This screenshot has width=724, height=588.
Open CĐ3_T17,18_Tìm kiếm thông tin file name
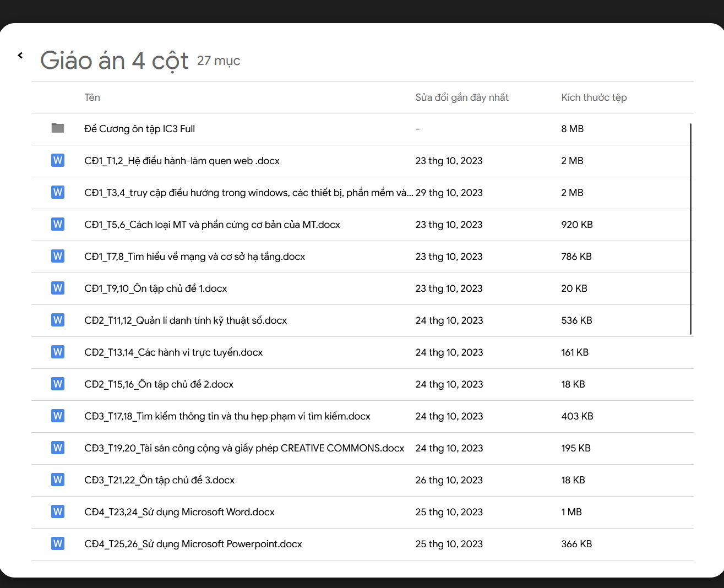(227, 416)
